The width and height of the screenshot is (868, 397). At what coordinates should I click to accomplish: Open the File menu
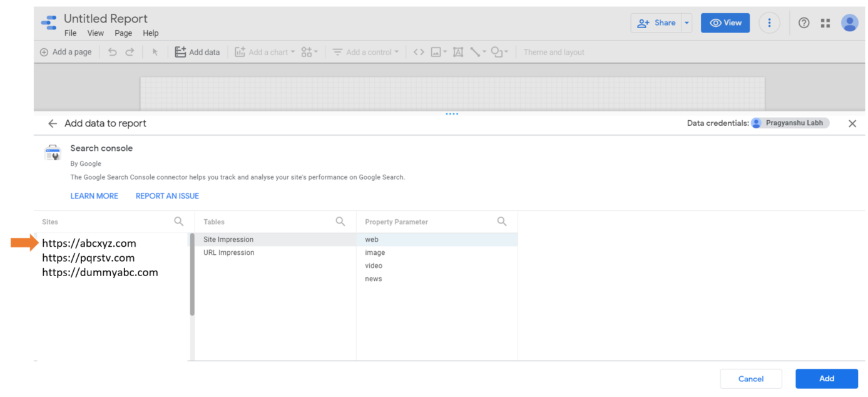point(70,33)
